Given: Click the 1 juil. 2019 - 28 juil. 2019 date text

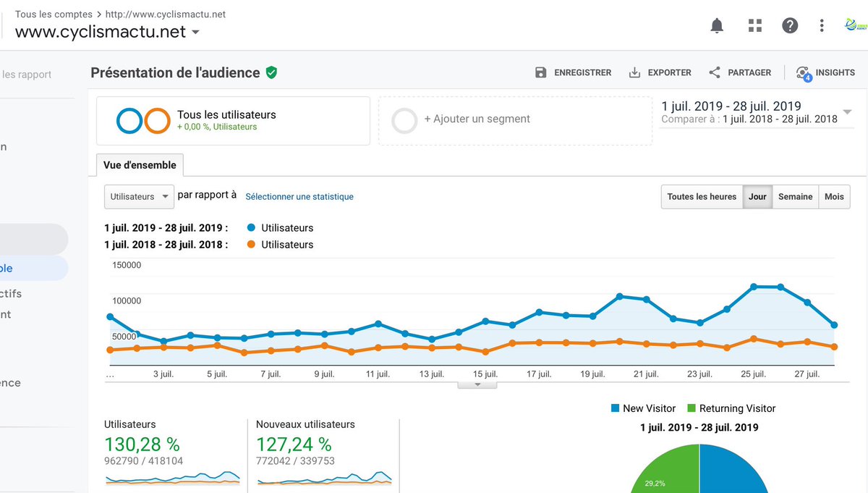Looking at the screenshot, I should (731, 106).
